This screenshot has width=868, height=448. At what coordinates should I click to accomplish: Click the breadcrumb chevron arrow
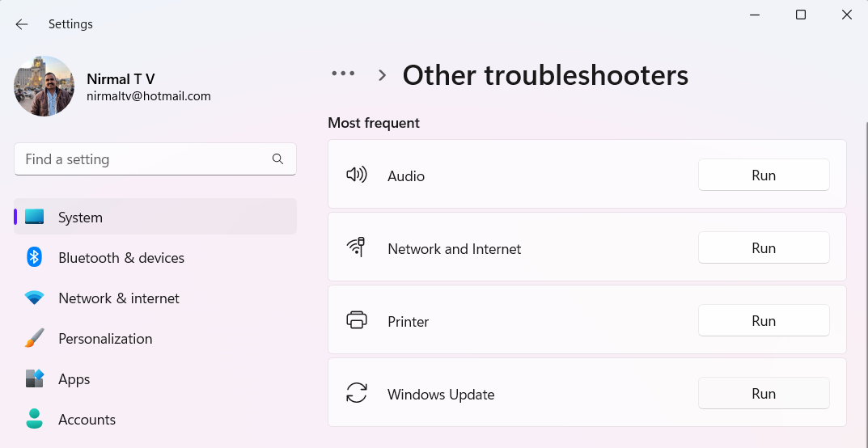(x=382, y=74)
